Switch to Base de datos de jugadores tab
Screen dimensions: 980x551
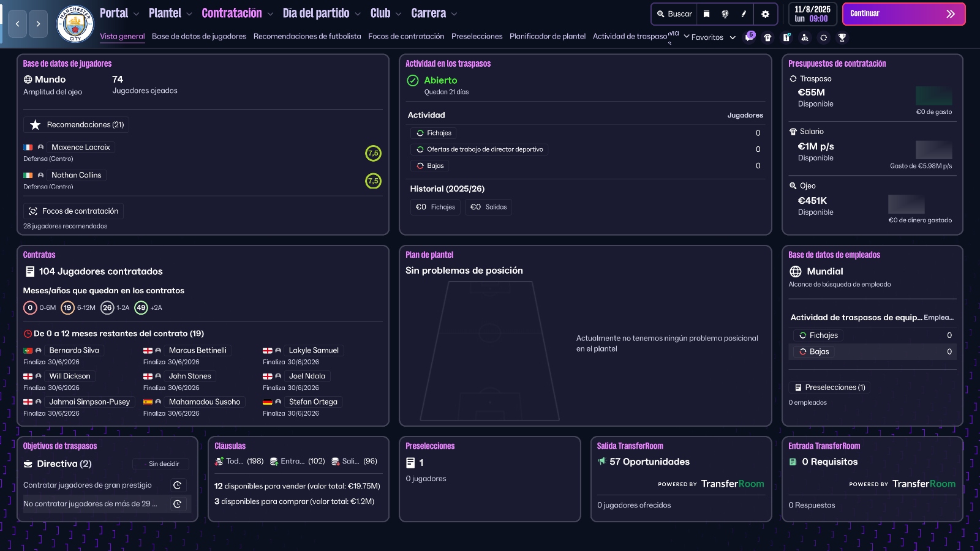(x=199, y=37)
